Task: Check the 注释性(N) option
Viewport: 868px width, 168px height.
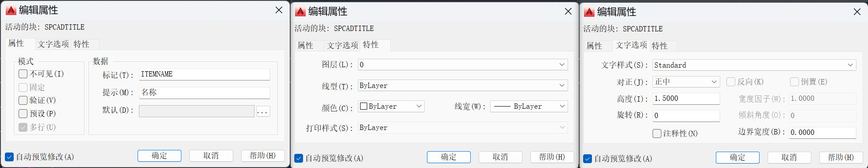Action: 657,133
